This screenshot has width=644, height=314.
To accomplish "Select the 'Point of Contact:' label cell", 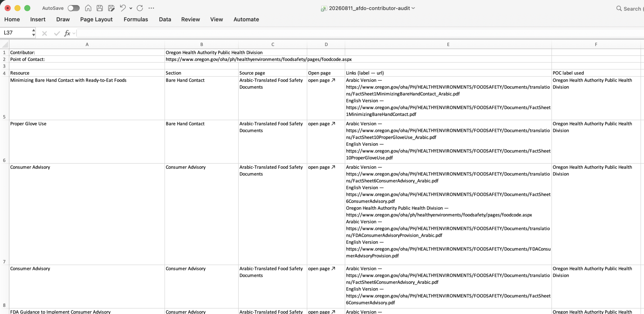I will [87, 59].
